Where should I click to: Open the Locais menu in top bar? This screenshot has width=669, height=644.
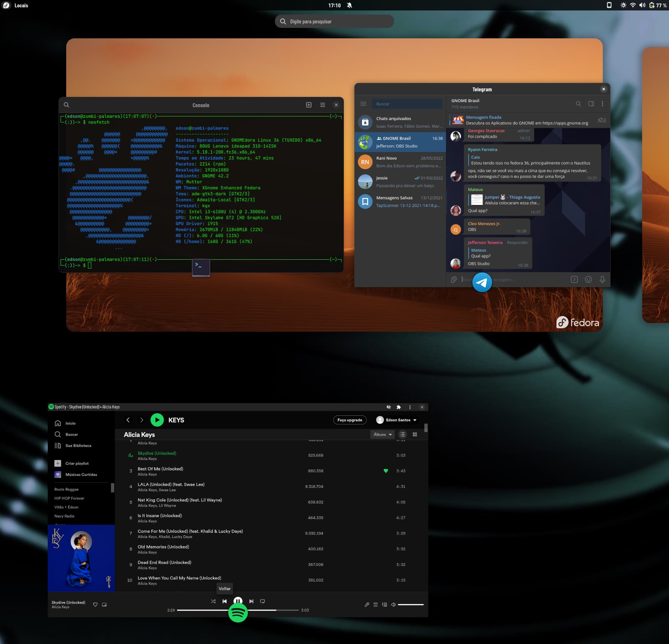(x=21, y=5)
